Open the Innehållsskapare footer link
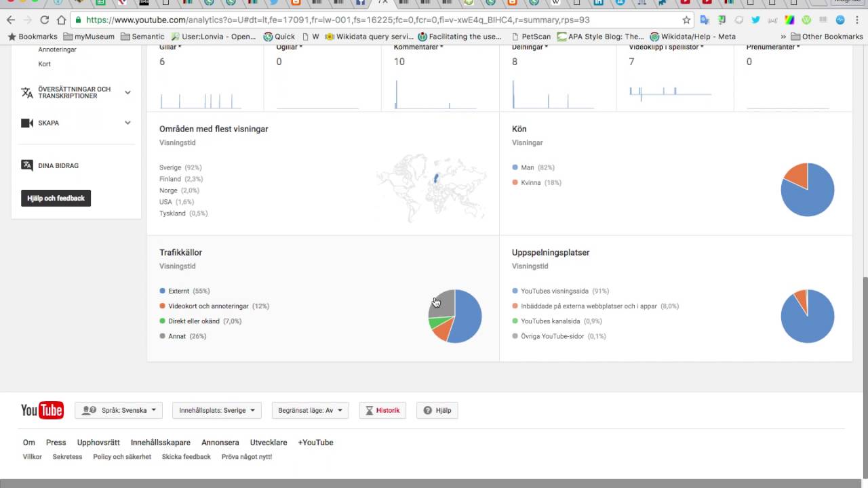 point(161,443)
